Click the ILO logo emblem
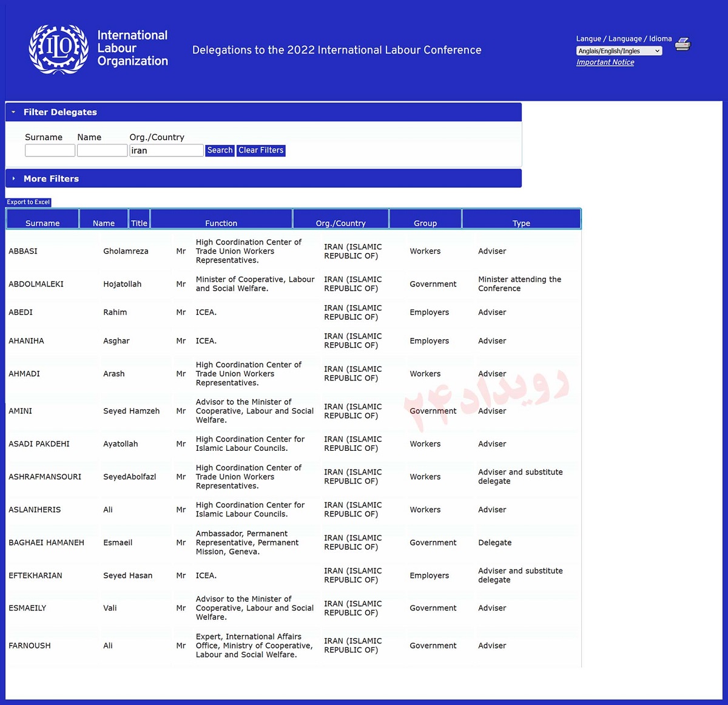This screenshot has width=728, height=705. [x=58, y=49]
